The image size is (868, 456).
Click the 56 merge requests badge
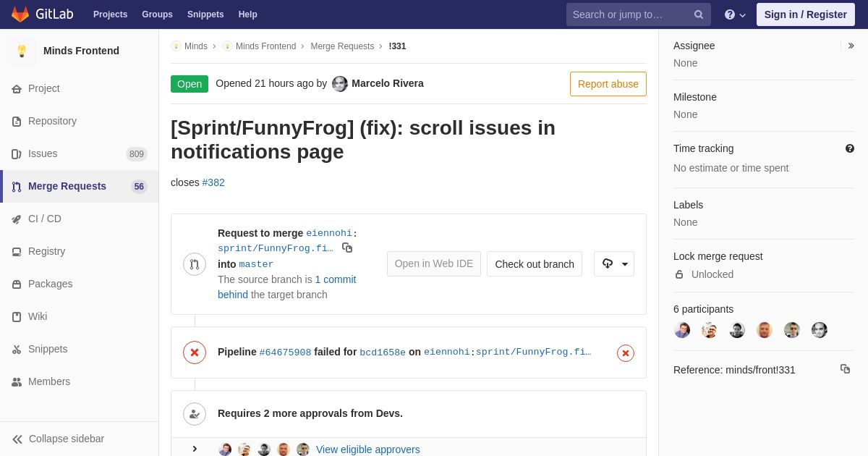(x=139, y=187)
